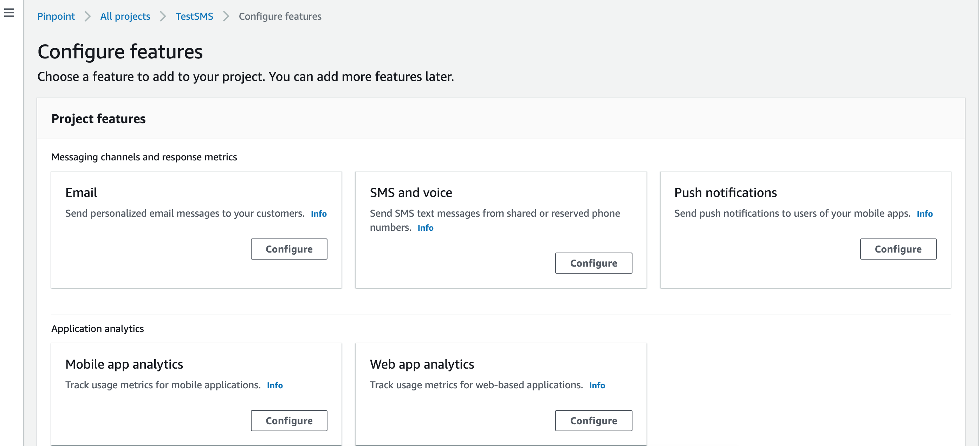Click 'Send SMS text messages' description
This screenshot has height=446, width=980.
click(494, 220)
